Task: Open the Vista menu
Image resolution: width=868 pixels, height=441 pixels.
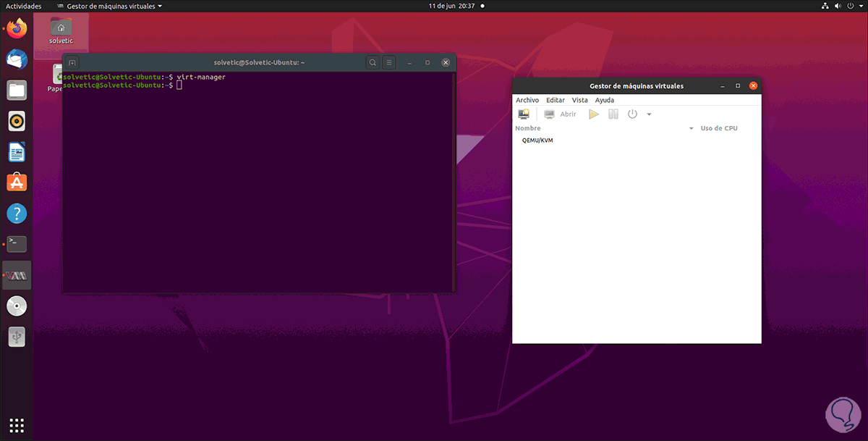Action: tap(579, 100)
